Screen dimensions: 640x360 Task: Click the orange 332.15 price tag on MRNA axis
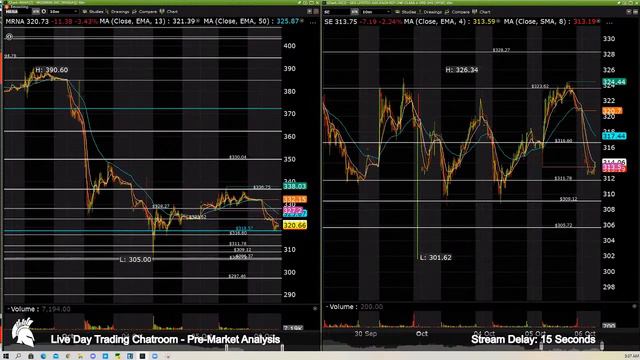[295, 199]
